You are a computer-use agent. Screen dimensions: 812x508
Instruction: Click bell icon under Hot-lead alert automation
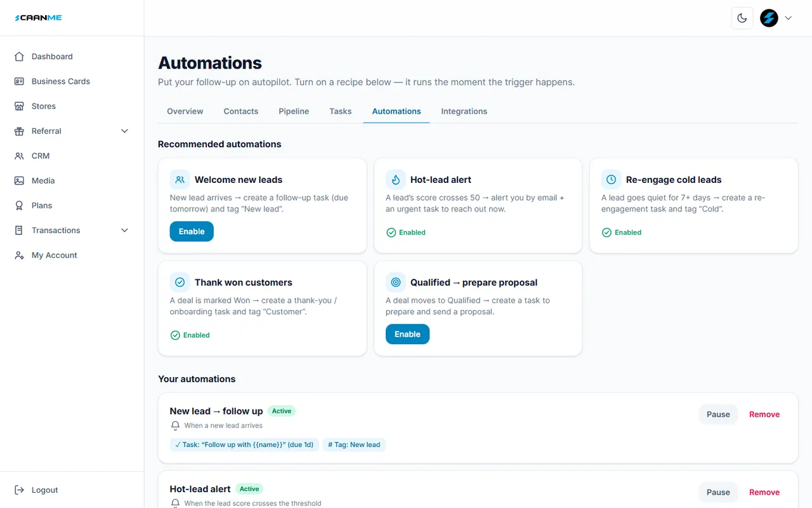[x=176, y=503]
